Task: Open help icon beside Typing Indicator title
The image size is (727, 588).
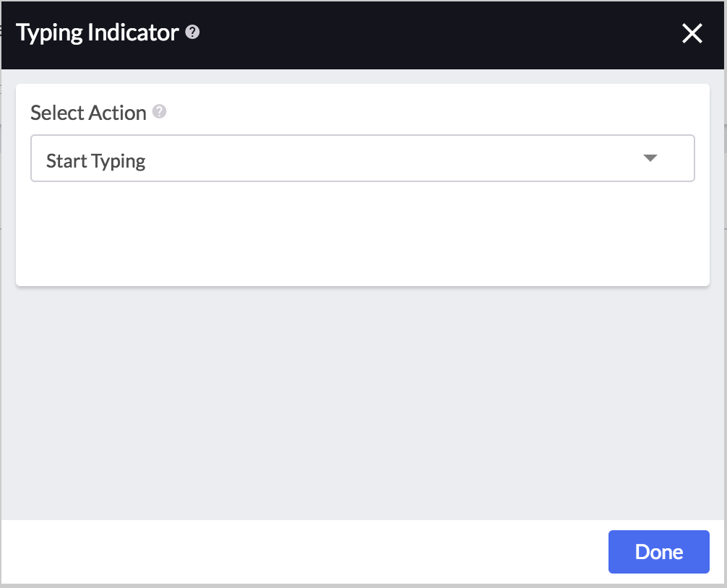Action: (x=192, y=33)
